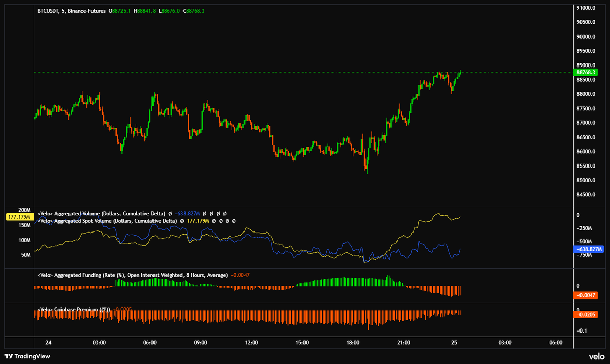The height and width of the screenshot is (364, 610).
Task: Click the 150M left axis label
Action: [x=24, y=224]
